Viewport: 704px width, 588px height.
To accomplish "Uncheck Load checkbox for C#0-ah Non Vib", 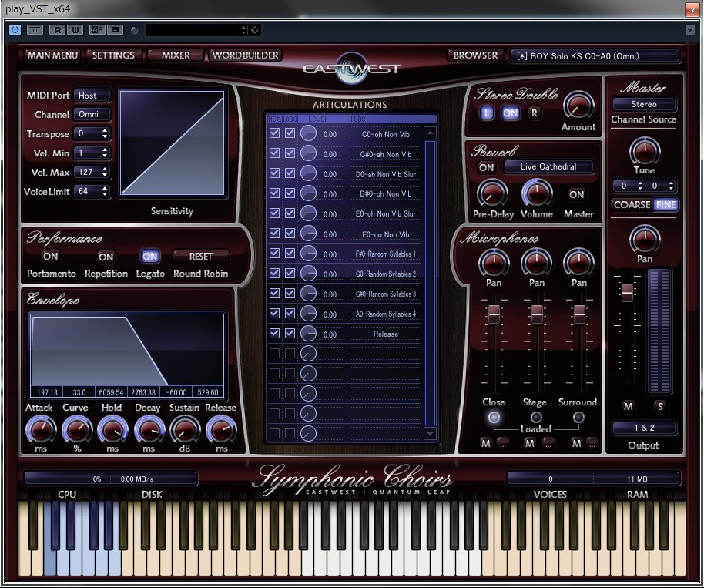I will pos(290,153).
